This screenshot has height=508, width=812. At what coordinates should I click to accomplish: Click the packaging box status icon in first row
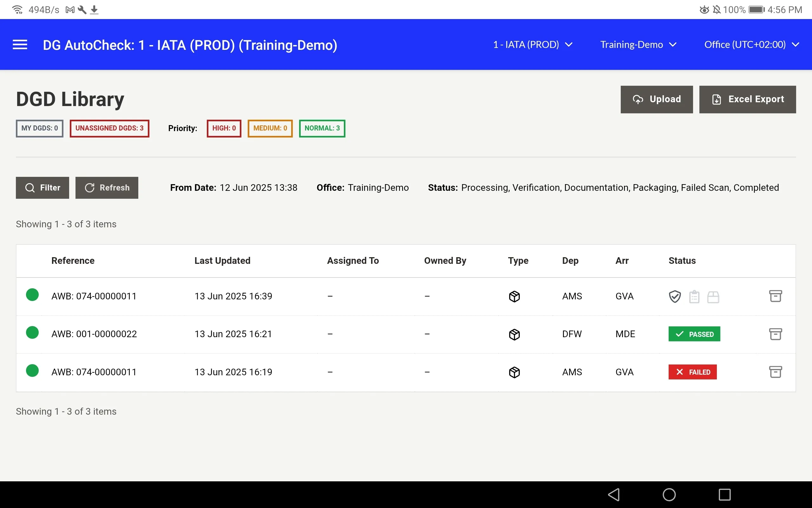[713, 297]
